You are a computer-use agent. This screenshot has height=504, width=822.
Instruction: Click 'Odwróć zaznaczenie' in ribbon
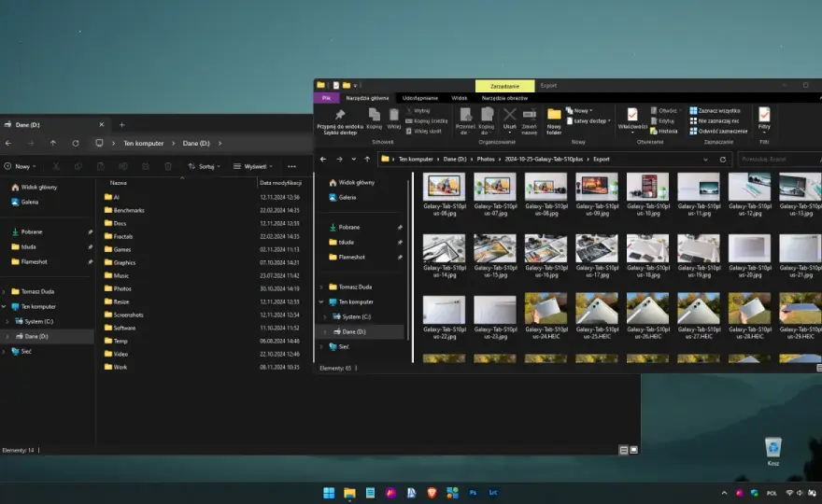tap(718, 132)
